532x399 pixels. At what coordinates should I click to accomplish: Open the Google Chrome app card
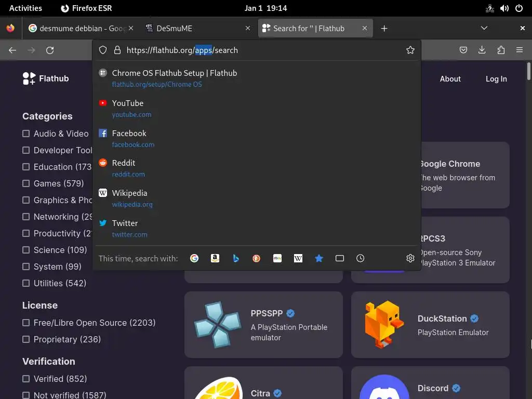tap(465, 175)
